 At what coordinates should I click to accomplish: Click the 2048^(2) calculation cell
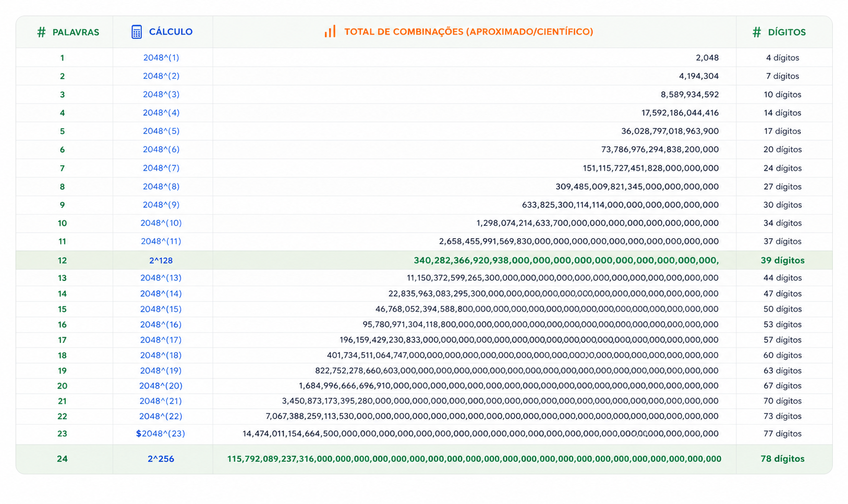pos(161,76)
